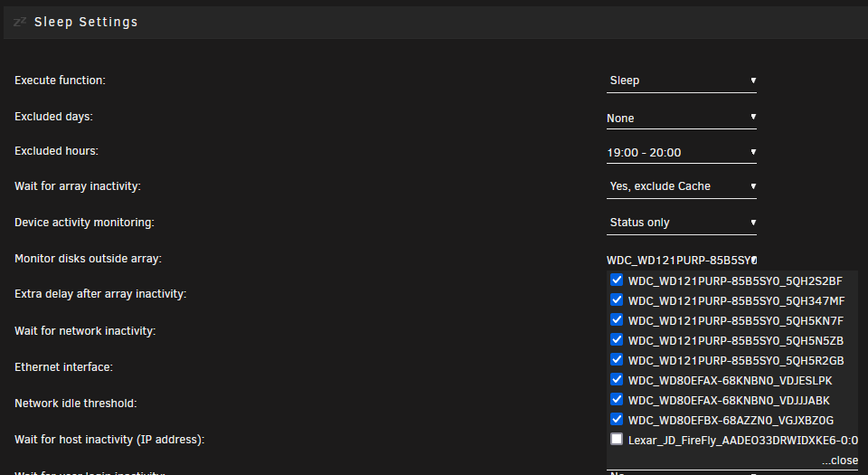Open the Wait for array inactivity dropdown
Image resolution: width=868 pixels, height=475 pixels.
tap(682, 186)
